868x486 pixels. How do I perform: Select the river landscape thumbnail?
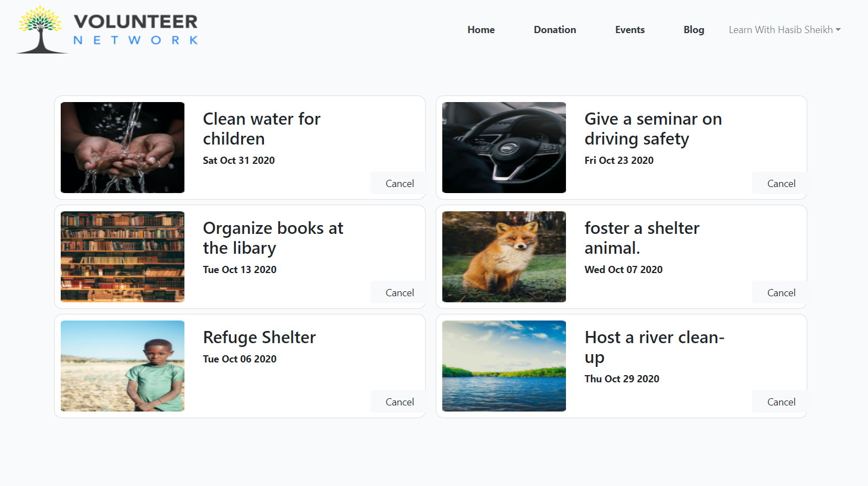pos(504,366)
